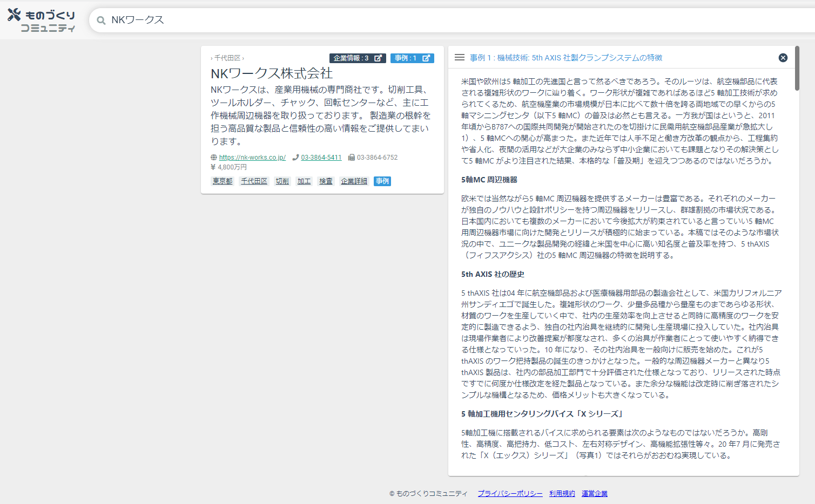This screenshot has width=815, height=504.
Task: Click the phone handset icon
Action: (295, 158)
